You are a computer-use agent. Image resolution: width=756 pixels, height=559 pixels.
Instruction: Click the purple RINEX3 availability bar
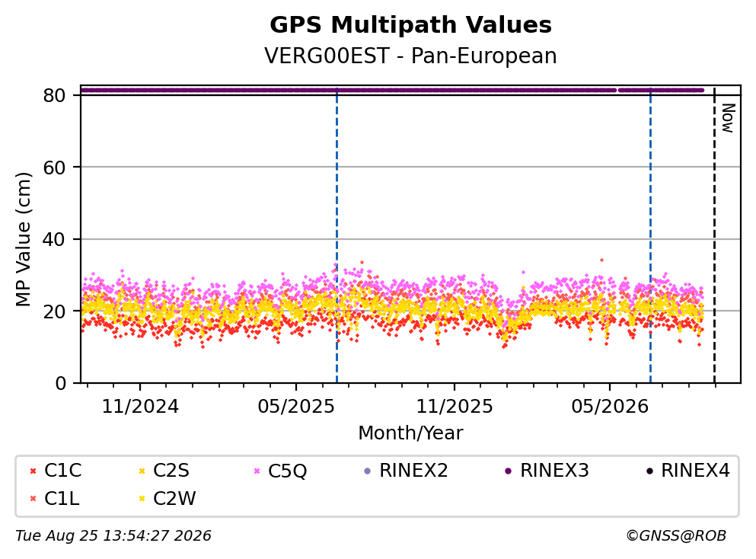pos(392,90)
